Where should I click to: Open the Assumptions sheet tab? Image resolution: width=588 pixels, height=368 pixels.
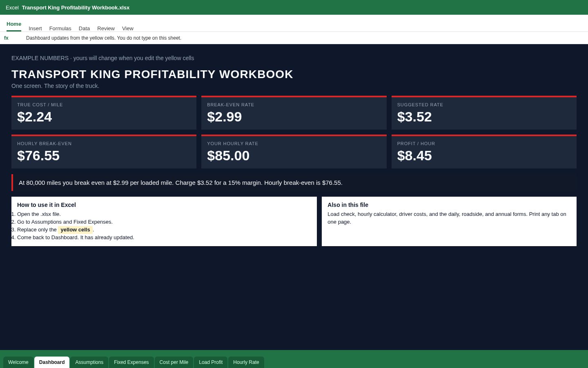point(89,362)
